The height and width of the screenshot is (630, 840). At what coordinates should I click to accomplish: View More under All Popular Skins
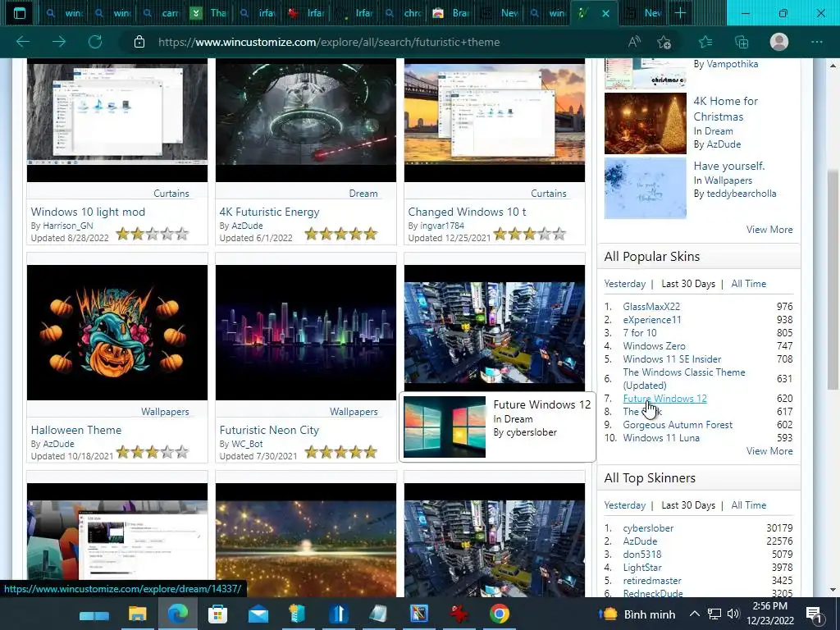[769, 450]
